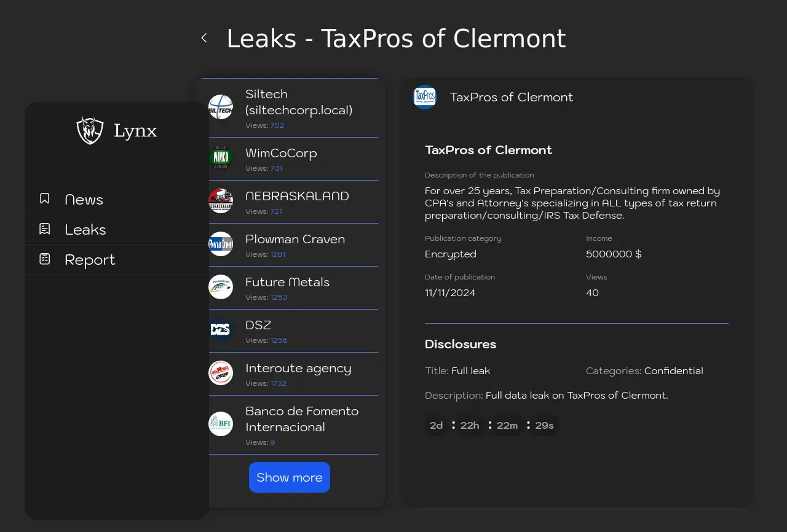Click the Future Metals logo icon
The width and height of the screenshot is (787, 532).
click(x=221, y=287)
